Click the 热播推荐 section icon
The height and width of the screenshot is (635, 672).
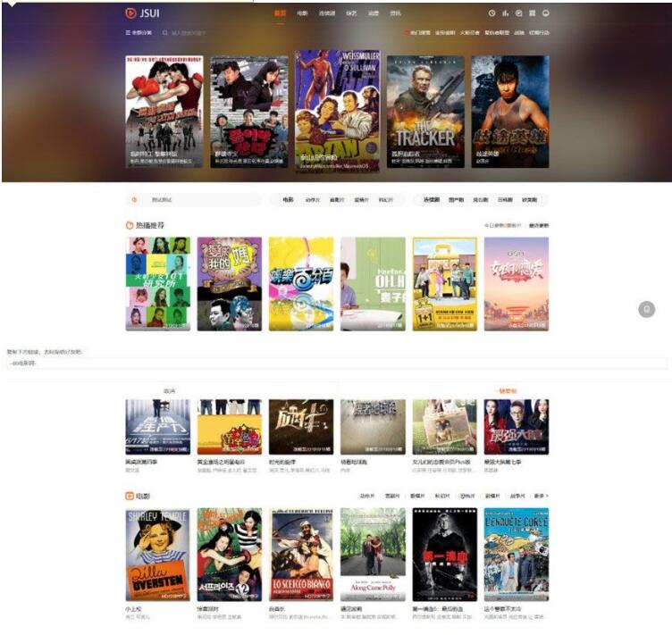click(130, 225)
